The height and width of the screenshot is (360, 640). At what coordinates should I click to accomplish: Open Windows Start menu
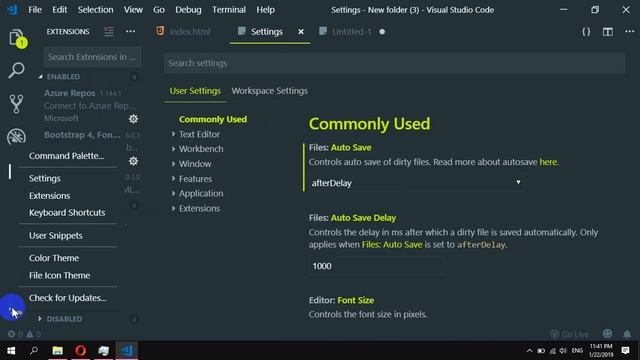(11, 351)
